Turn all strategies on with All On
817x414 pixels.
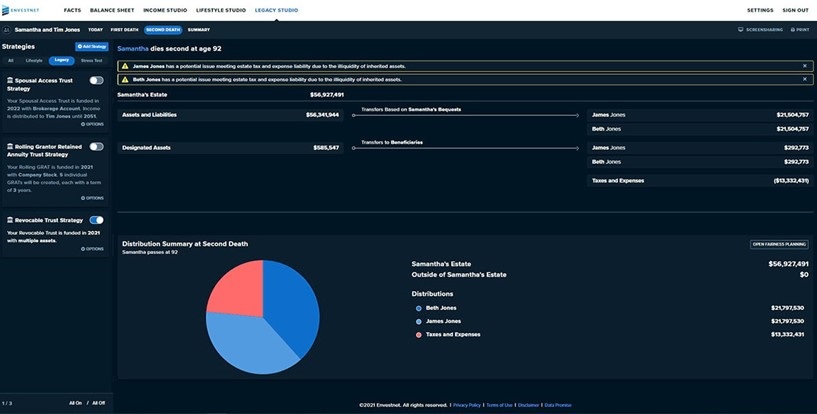(76, 403)
